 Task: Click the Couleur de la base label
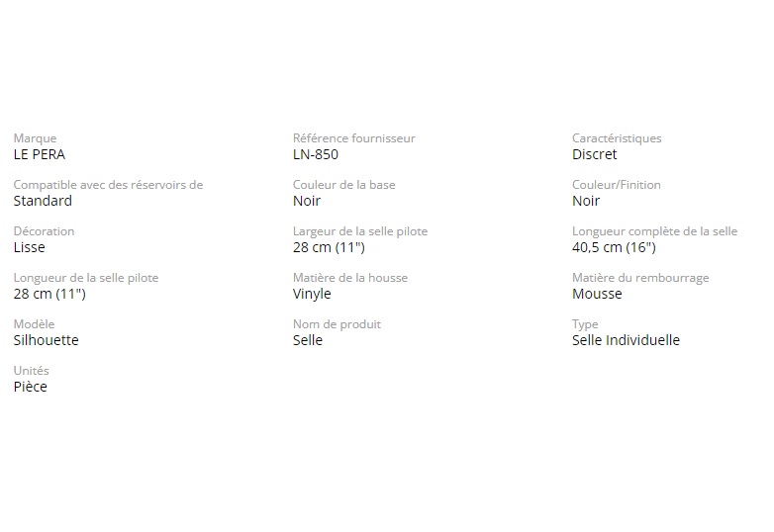(343, 185)
